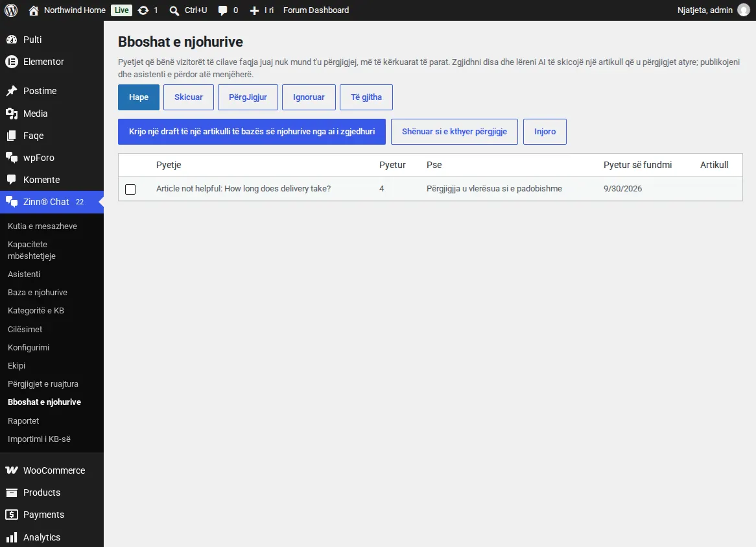Click the Injoro button
Viewport: 756px width, 547px height.
[x=545, y=132]
